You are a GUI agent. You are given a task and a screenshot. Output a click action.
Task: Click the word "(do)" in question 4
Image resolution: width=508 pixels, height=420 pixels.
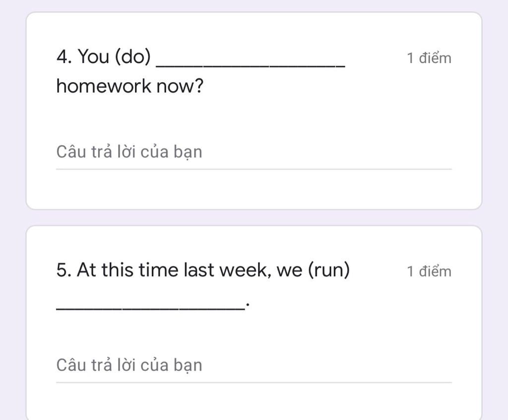[x=133, y=57]
